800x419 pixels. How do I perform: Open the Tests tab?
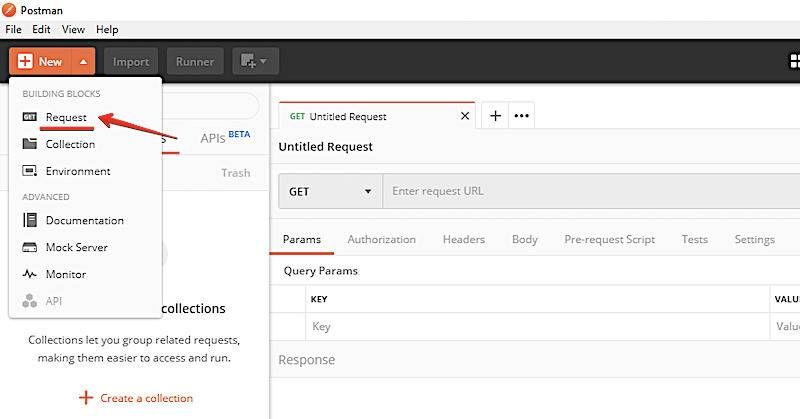pyautogui.click(x=694, y=239)
